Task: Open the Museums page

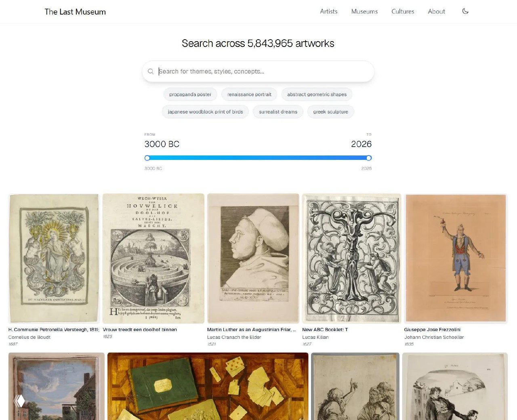Action: [x=364, y=11]
